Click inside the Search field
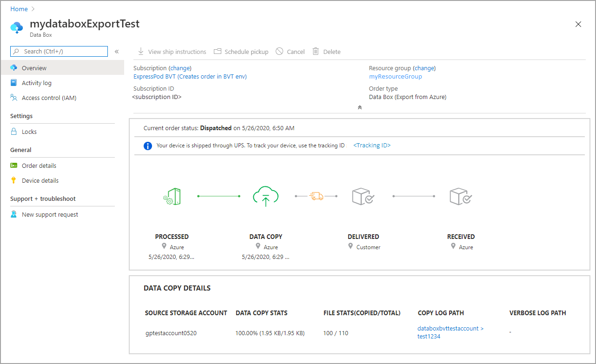The width and height of the screenshot is (596, 364). 58,51
